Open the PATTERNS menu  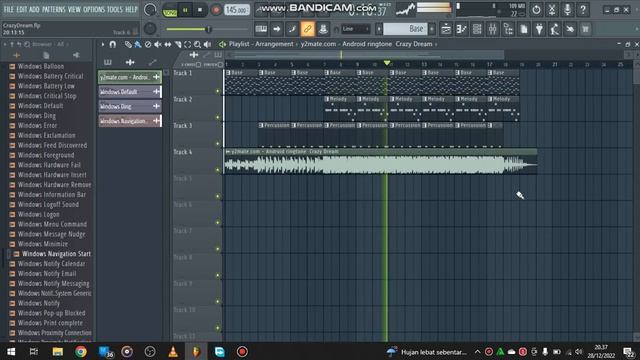tap(53, 9)
